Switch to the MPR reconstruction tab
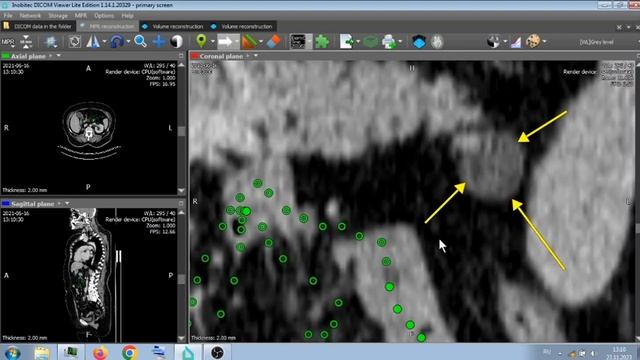 pyautogui.click(x=107, y=26)
